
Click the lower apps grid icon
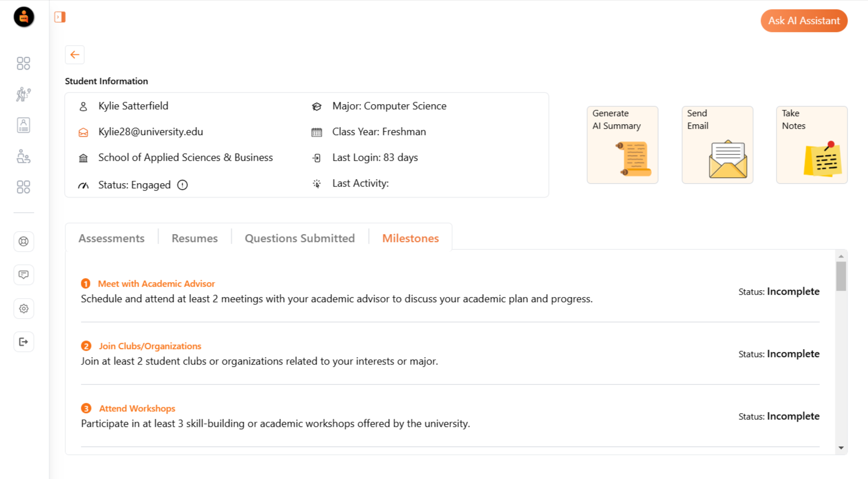click(23, 187)
